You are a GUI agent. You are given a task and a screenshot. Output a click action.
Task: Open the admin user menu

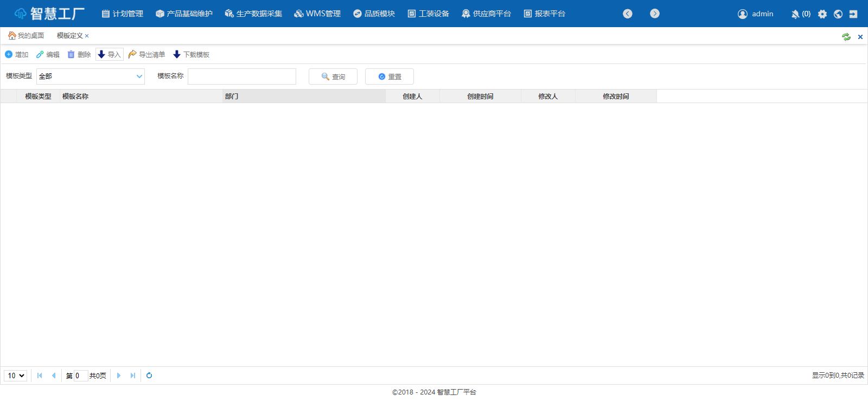tap(756, 14)
